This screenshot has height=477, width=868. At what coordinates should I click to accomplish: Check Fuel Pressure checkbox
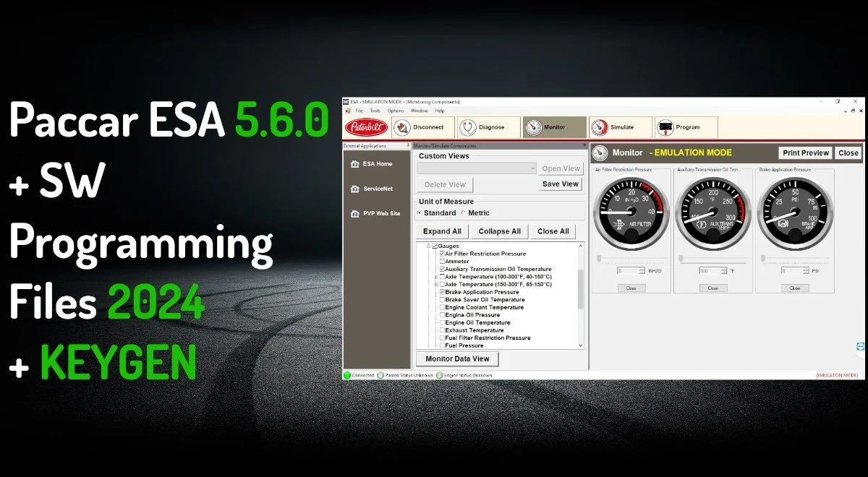point(442,345)
